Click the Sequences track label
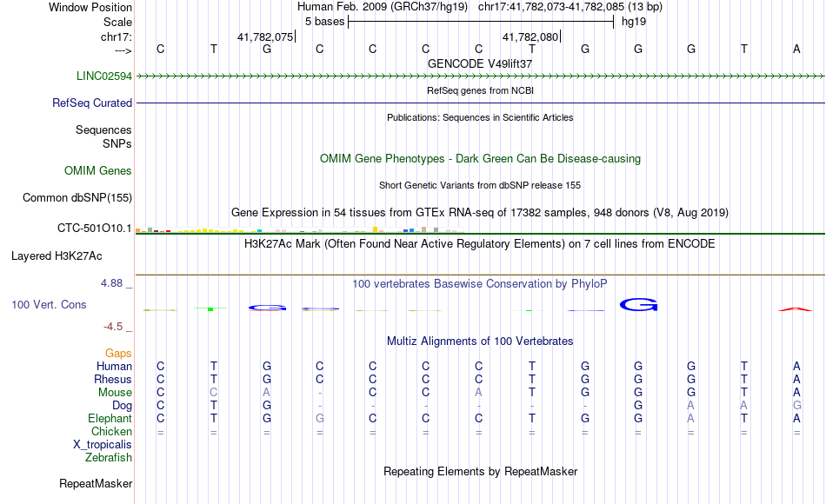 point(103,129)
